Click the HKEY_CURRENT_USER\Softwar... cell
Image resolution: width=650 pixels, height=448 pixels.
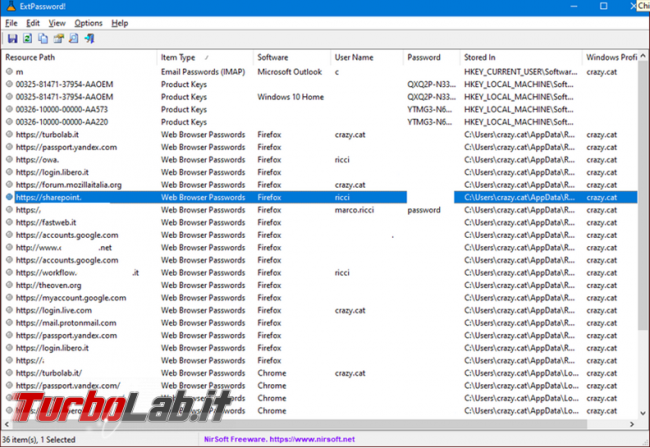pos(520,72)
